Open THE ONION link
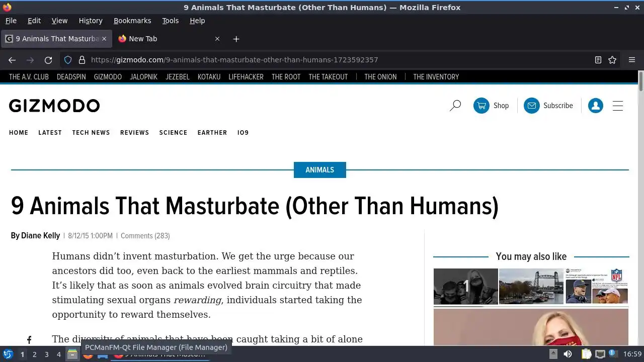The height and width of the screenshot is (362, 644). (x=380, y=77)
